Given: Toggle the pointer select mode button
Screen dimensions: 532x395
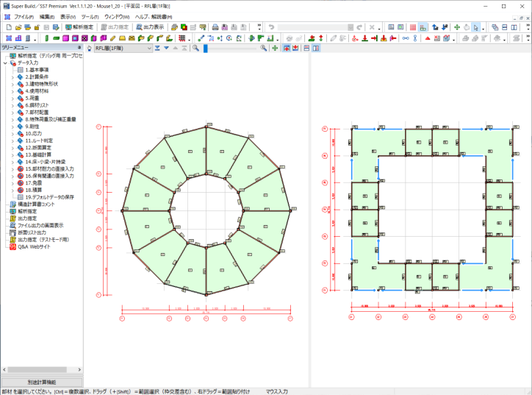Looking at the screenshot, I should [x=476, y=27].
